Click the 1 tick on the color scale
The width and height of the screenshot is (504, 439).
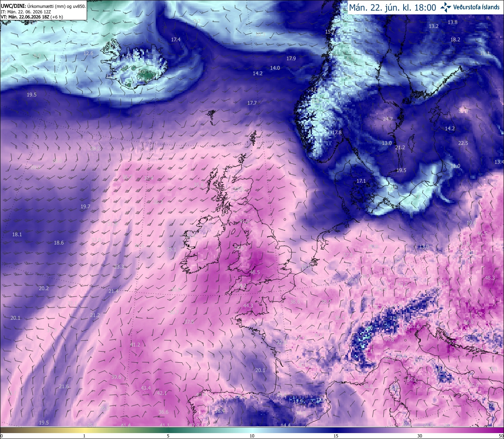coord(84,436)
